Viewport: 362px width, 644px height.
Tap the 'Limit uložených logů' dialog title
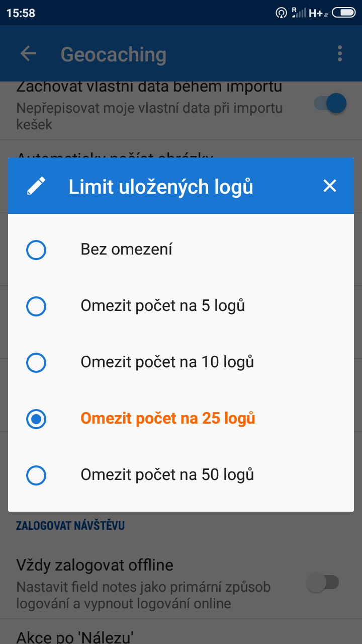pyautogui.click(x=161, y=187)
